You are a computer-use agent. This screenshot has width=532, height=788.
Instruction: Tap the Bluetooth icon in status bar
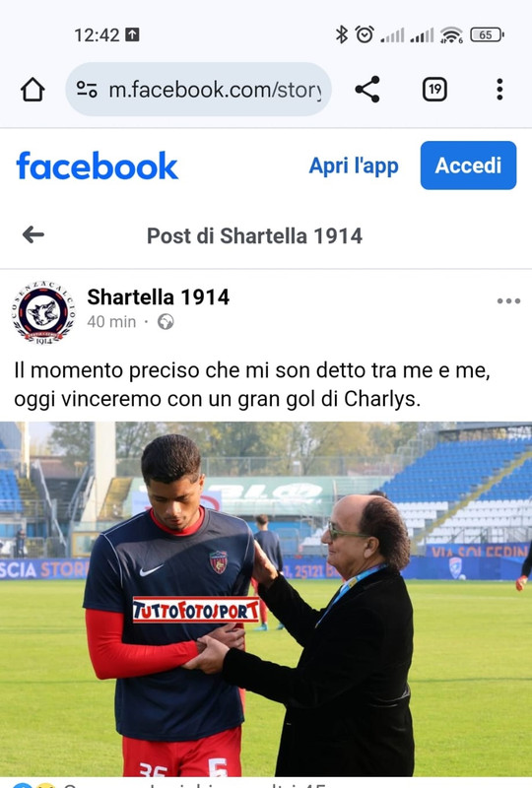[342, 34]
